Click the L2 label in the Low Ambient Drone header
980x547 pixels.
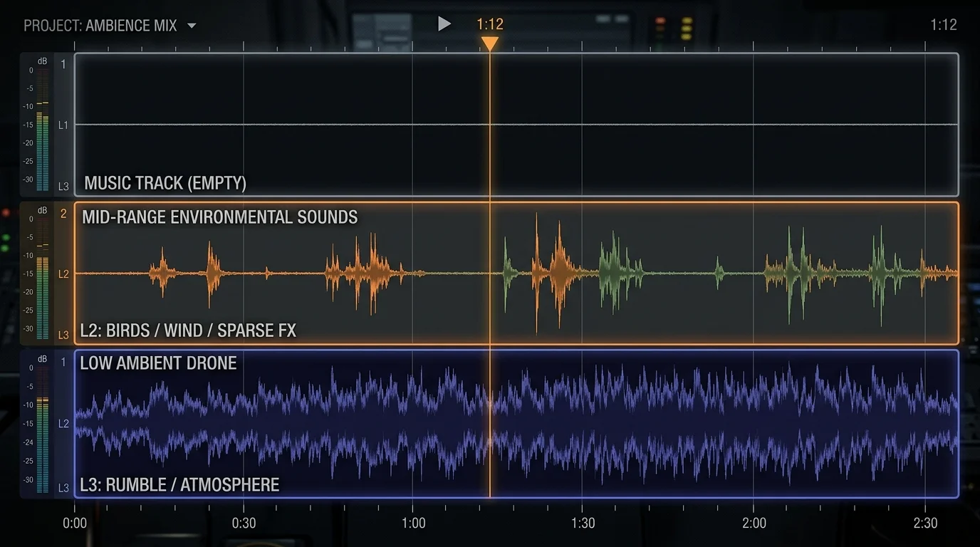coord(63,424)
